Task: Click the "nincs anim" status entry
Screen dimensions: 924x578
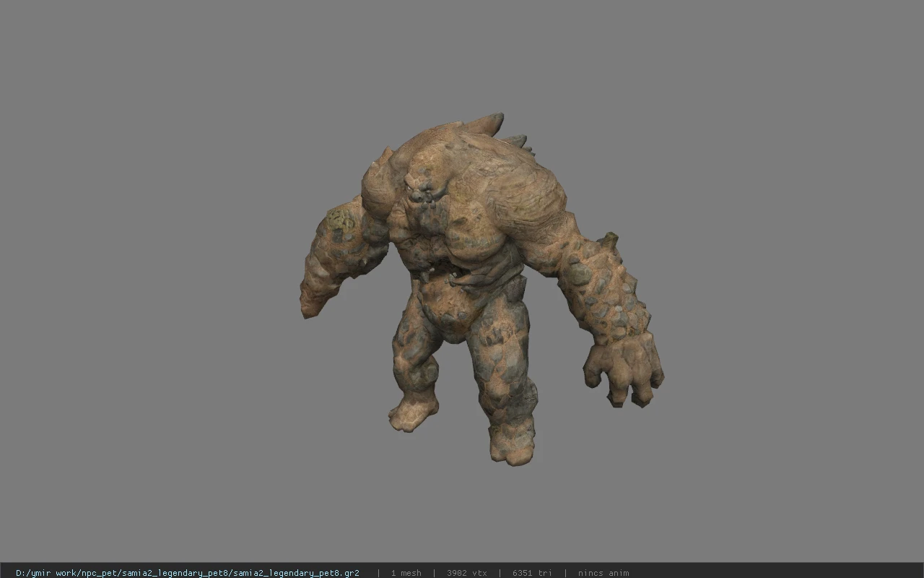Action: click(603, 573)
